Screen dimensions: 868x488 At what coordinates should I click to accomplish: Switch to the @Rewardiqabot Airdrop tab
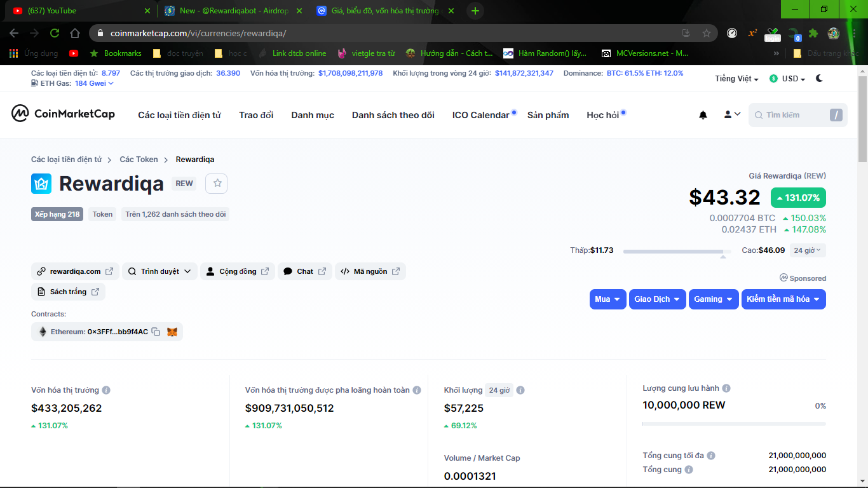232,11
